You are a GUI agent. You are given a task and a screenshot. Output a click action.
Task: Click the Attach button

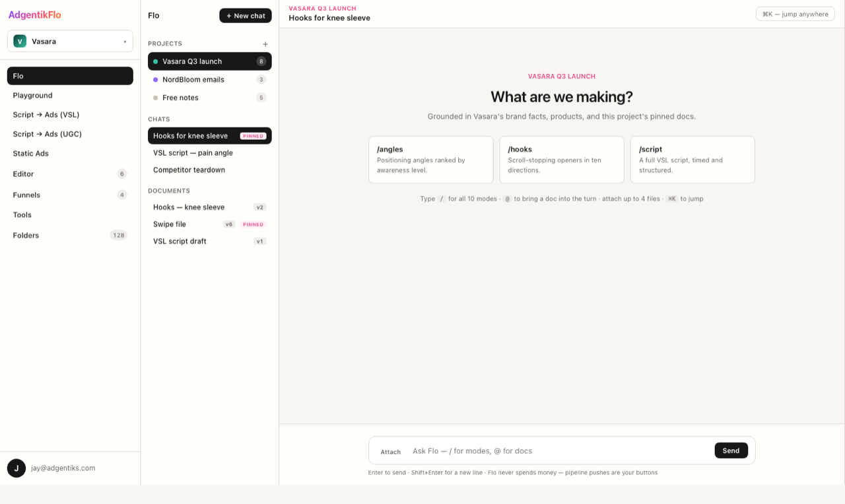pos(391,452)
